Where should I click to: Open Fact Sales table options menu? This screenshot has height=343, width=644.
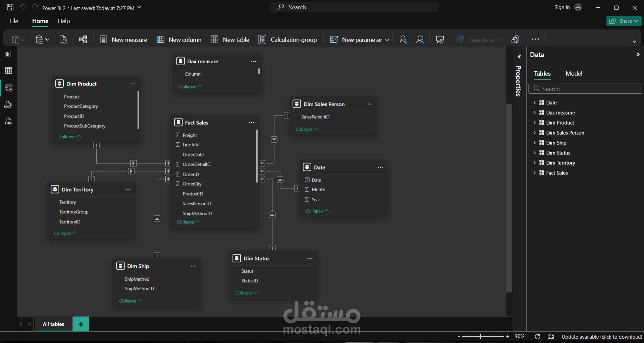pos(252,123)
